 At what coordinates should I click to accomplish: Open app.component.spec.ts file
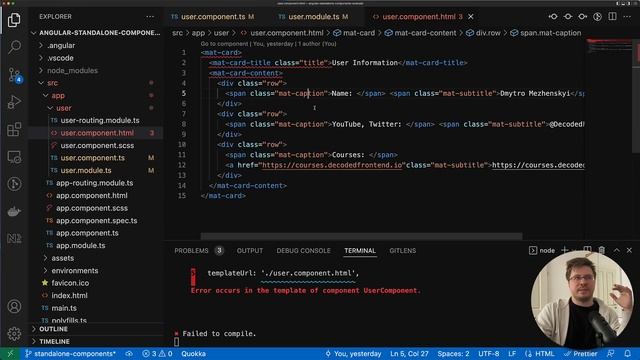pyautogui.click(x=97, y=220)
